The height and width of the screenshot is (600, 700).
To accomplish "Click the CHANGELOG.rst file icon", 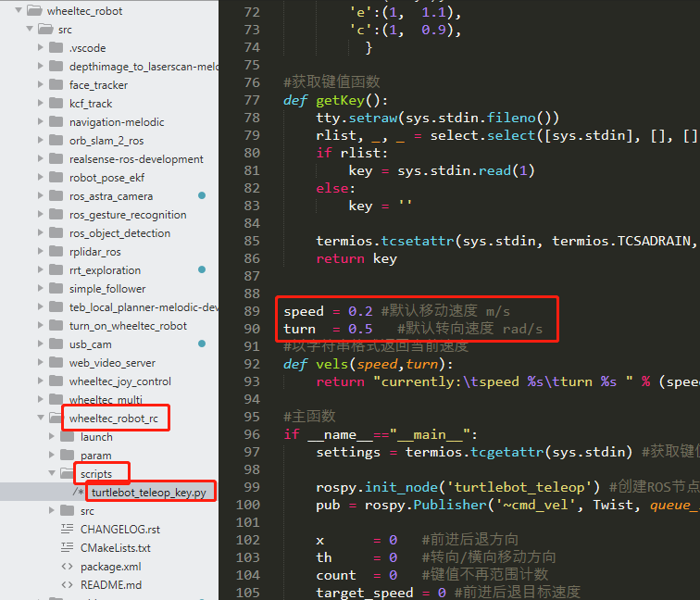I will (67, 530).
